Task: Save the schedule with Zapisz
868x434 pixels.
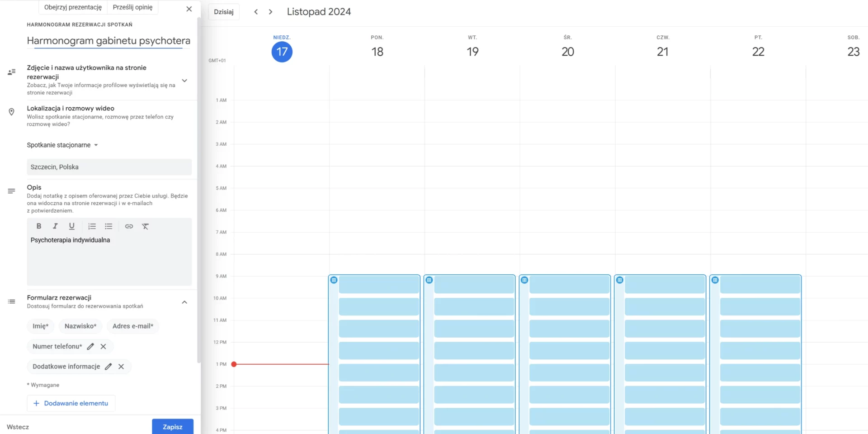Action: point(173,427)
